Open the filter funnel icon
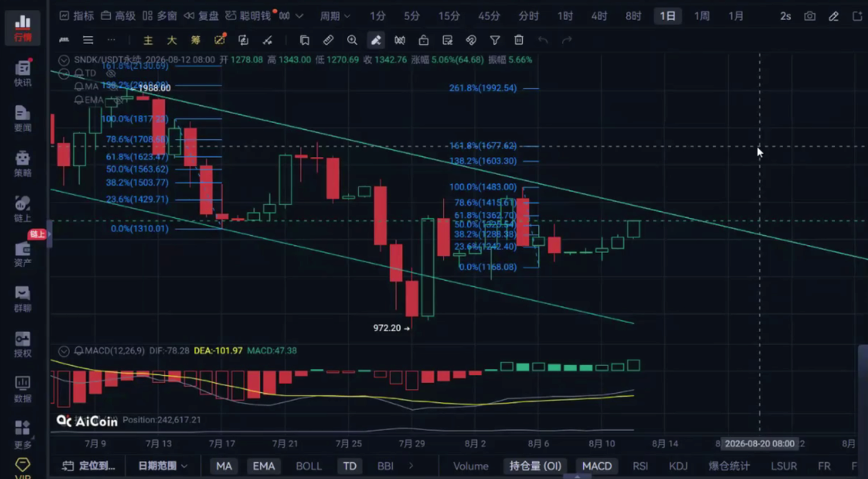Viewport: 868px width, 479px height. (495, 40)
